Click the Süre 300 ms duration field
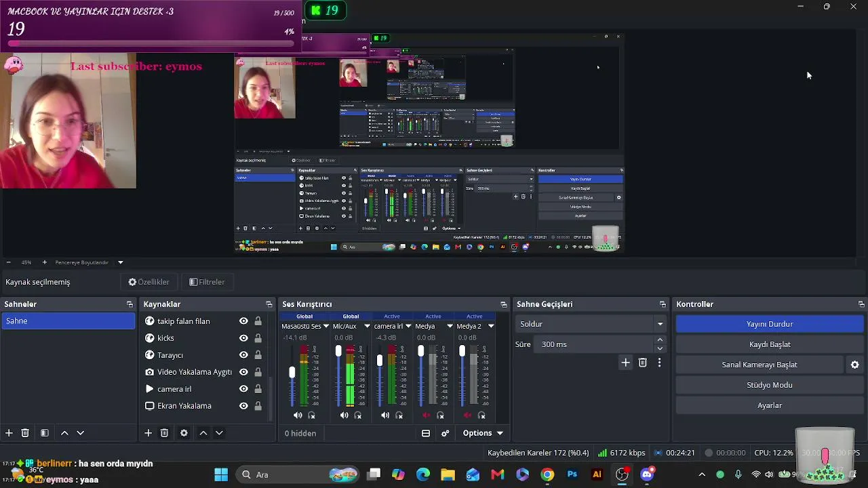 594,344
